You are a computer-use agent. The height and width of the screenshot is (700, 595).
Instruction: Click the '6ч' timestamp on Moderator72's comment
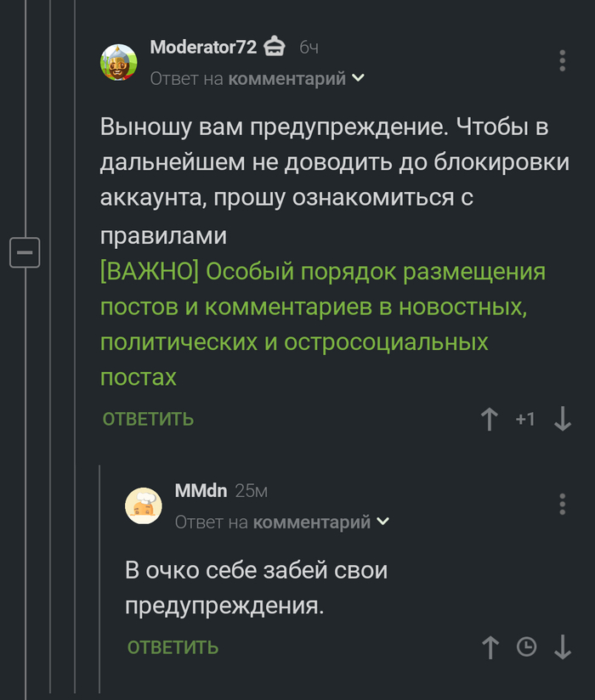309,48
